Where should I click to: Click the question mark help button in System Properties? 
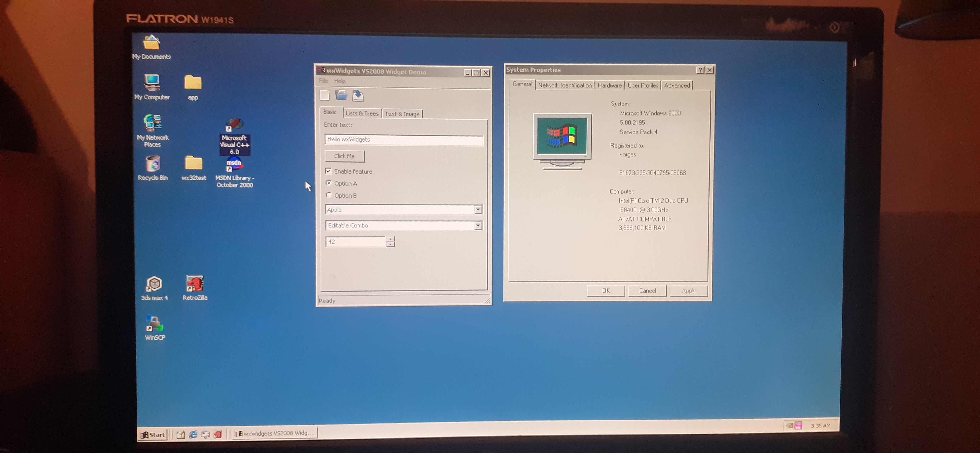coord(700,70)
